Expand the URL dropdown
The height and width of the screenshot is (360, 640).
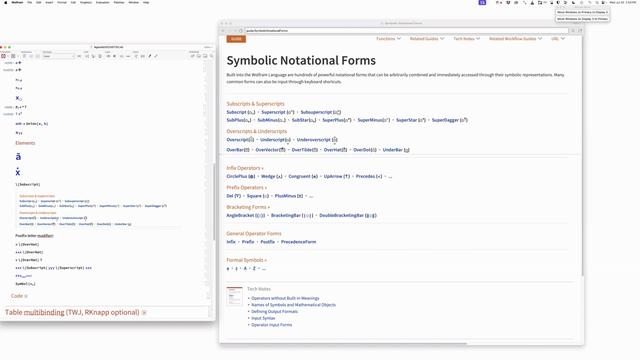tap(558, 38)
